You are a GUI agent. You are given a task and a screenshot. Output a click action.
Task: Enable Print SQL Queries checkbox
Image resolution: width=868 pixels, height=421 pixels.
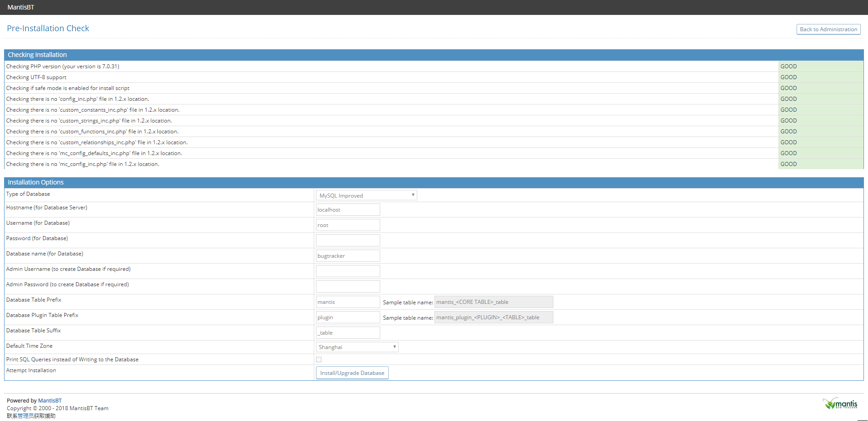[x=319, y=360]
